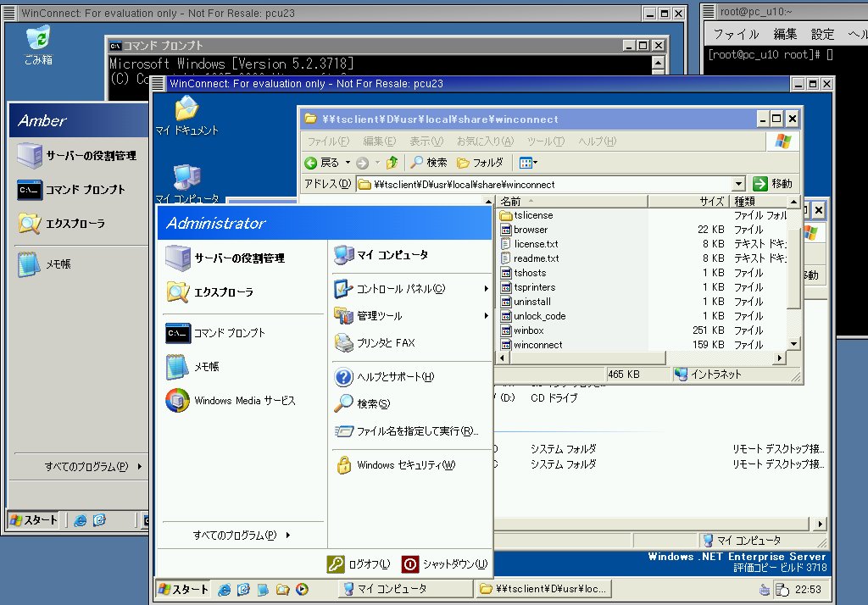Open the ヘルプ(H) menu

pyautogui.click(x=598, y=142)
